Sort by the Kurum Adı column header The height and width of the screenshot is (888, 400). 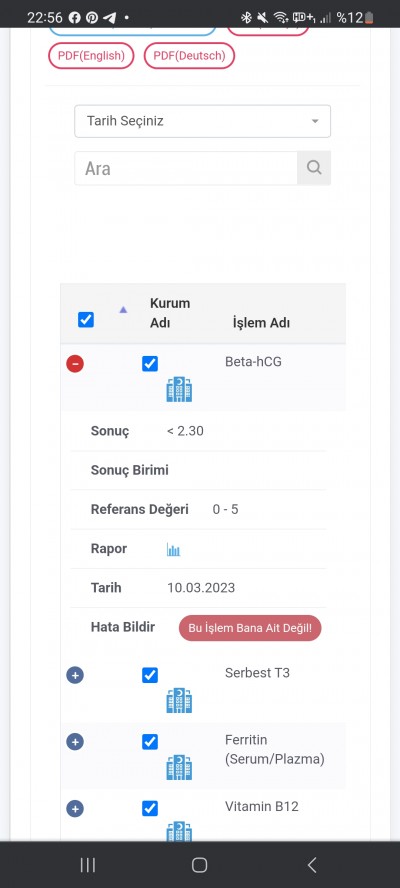tap(170, 313)
